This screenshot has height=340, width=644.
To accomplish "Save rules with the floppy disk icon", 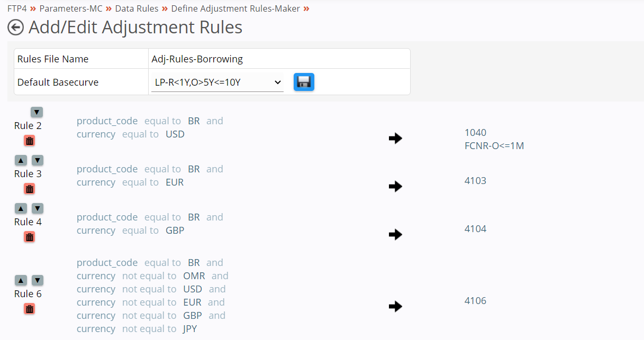I will click(304, 82).
